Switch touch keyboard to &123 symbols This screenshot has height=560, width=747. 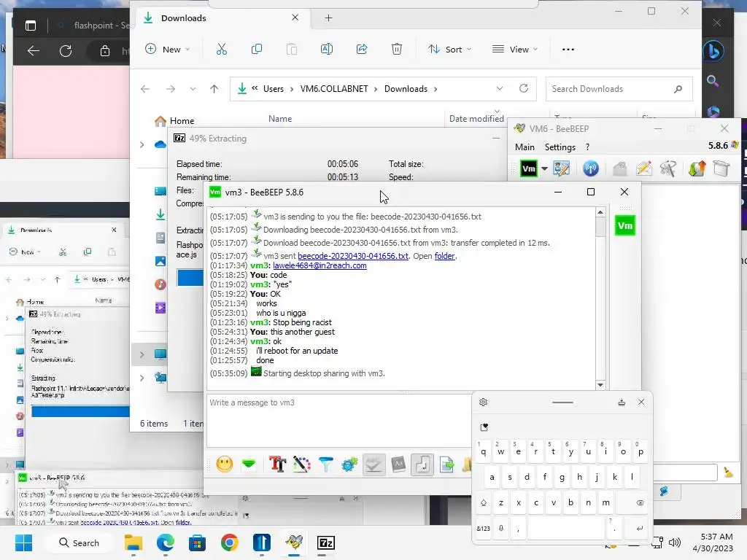pyautogui.click(x=483, y=529)
